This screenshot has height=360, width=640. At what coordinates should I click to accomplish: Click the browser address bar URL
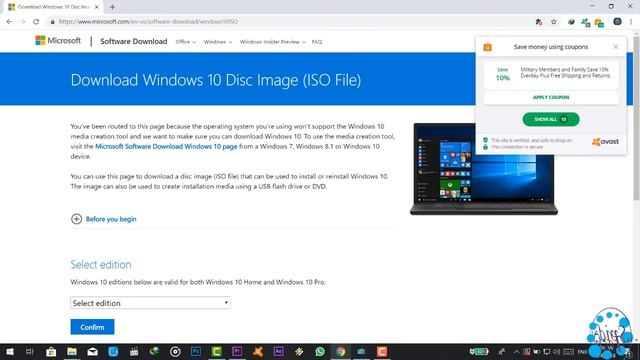(x=148, y=22)
